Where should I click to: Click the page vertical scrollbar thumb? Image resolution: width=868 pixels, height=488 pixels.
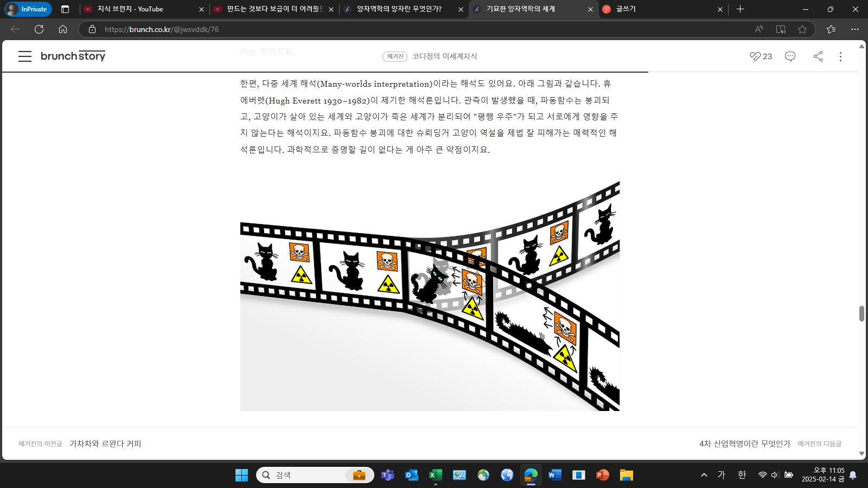click(x=861, y=313)
